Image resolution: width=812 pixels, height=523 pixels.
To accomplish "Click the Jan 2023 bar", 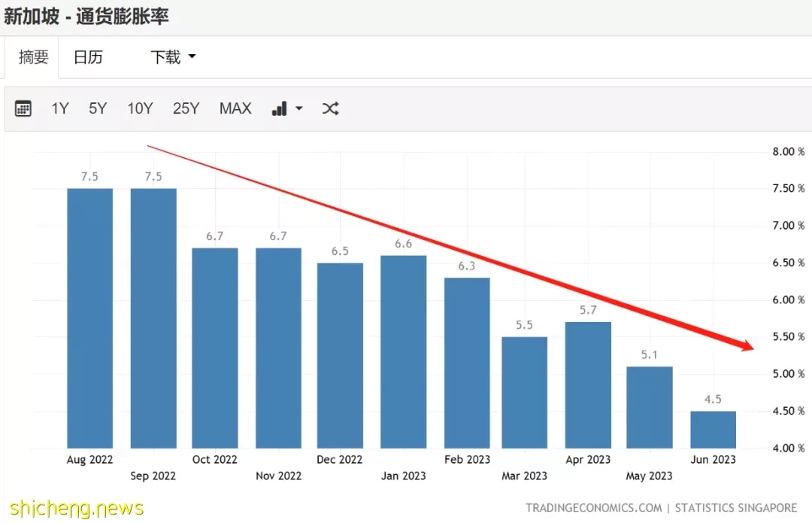I will [404, 352].
